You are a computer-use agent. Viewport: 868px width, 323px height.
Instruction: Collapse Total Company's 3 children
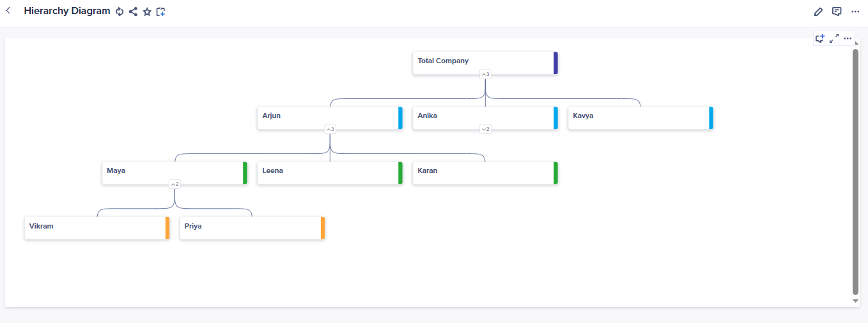(485, 74)
